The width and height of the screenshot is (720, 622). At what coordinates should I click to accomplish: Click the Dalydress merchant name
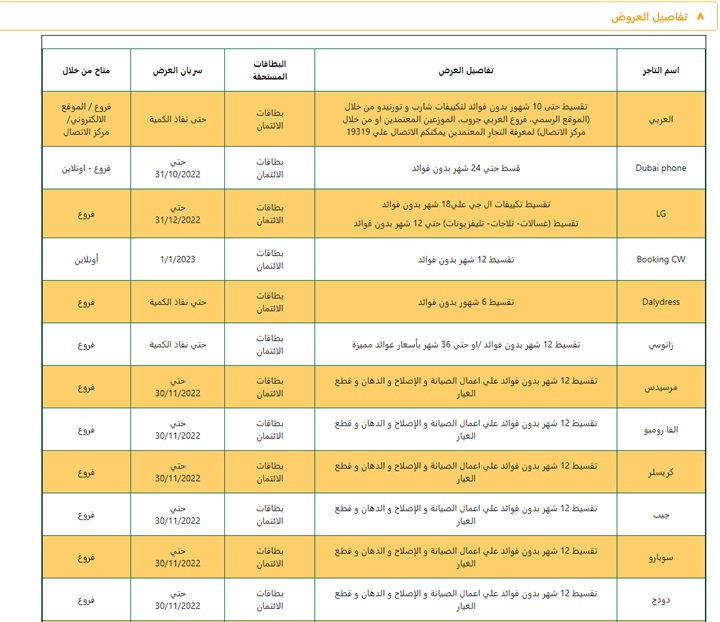[x=661, y=301]
